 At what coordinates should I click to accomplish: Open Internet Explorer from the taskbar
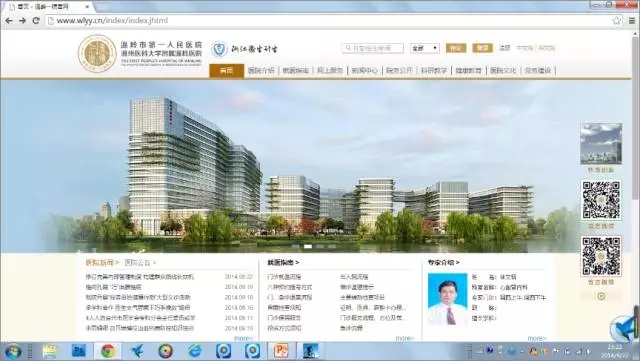(x=195, y=351)
